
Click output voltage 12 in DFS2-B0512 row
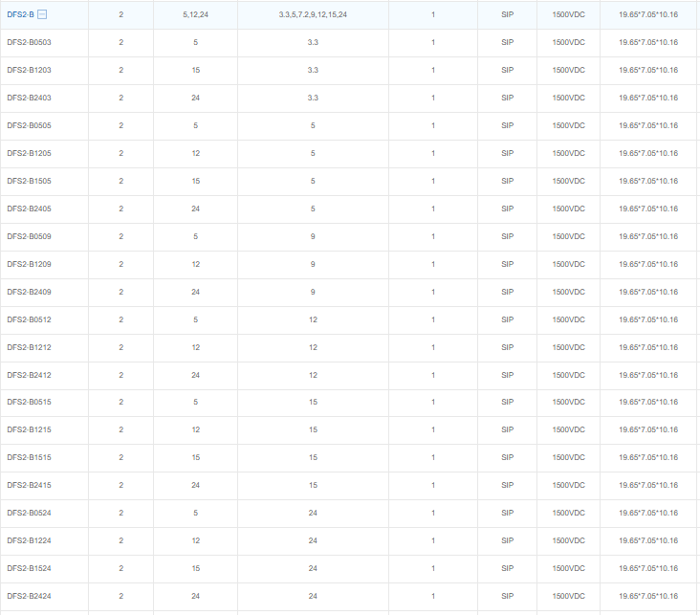tap(313, 319)
